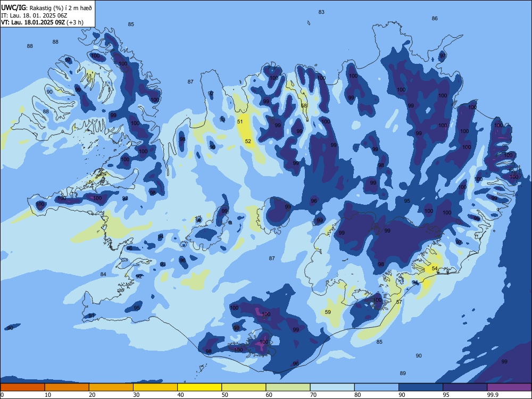Viewport: 532px width, 399px height.
Task: Click the offshore value '84' in the west
Action: coord(103,274)
